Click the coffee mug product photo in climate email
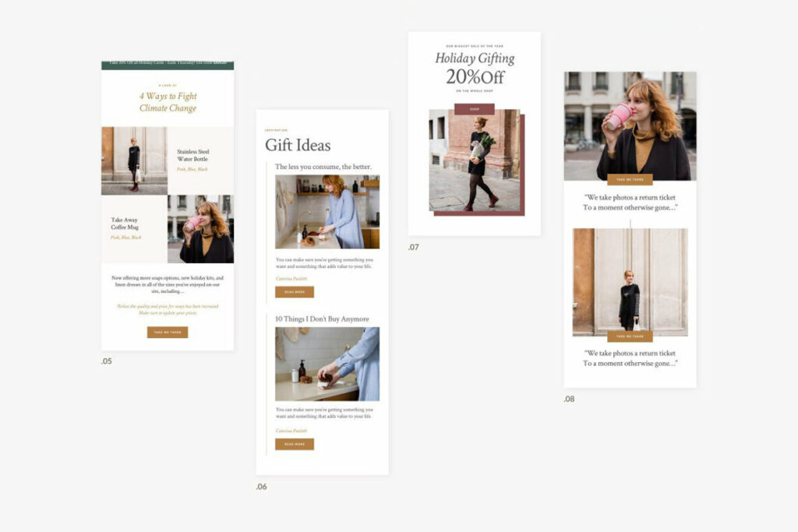Viewport: 798px width, 532px height. (200, 229)
